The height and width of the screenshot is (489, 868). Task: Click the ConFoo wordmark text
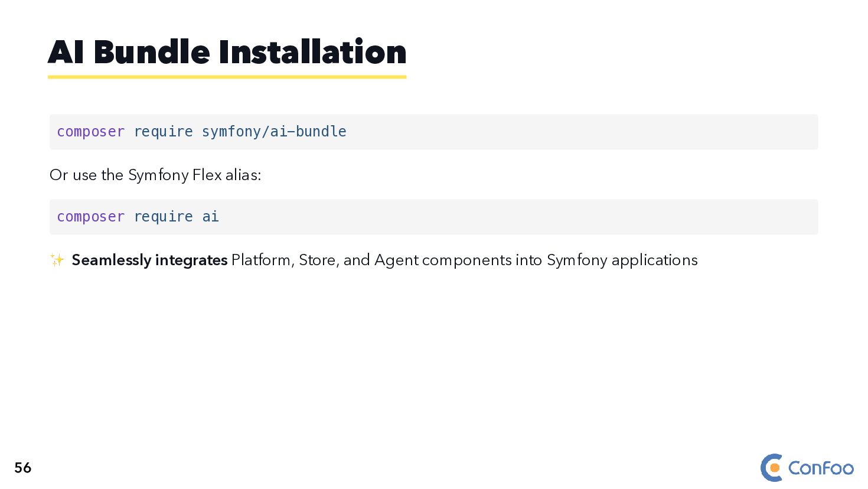pyautogui.click(x=821, y=468)
